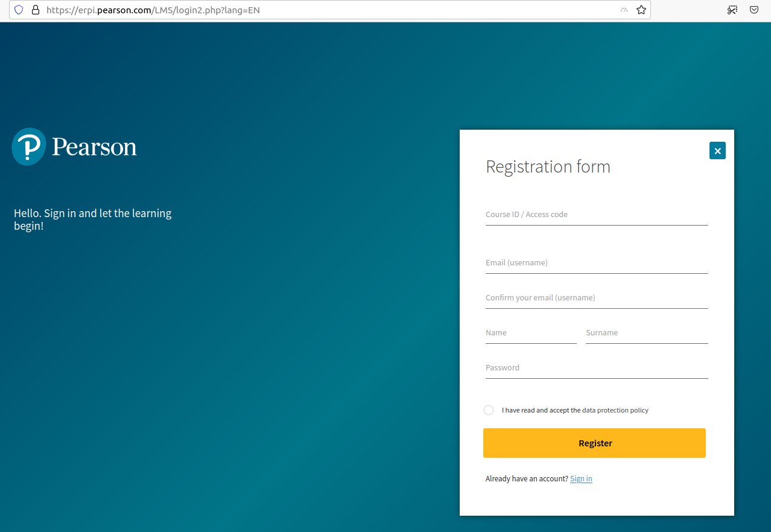Image resolution: width=771 pixels, height=532 pixels.
Task: Open the Save to Pocket icon
Action: coord(754,10)
